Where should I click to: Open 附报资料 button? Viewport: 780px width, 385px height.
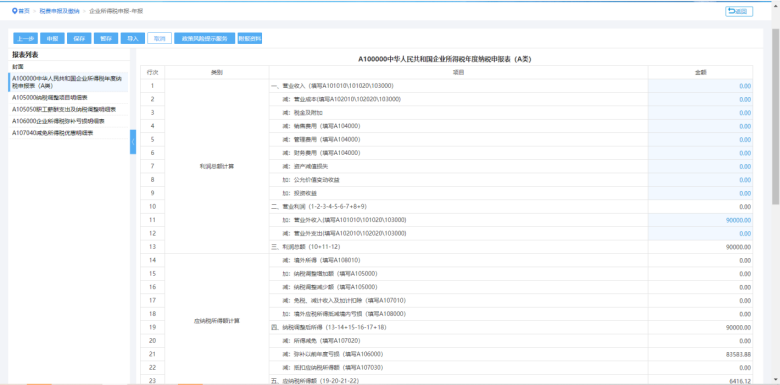(x=250, y=39)
